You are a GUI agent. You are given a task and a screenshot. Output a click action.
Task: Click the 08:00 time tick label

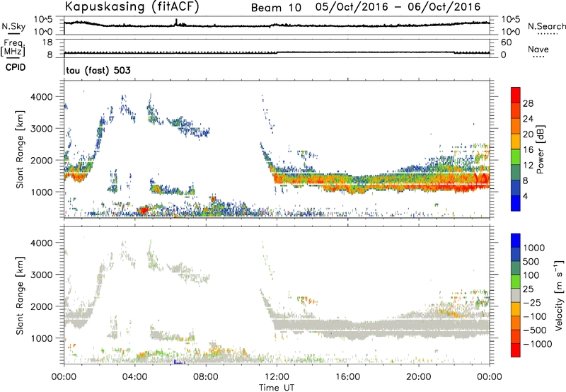[x=206, y=377]
